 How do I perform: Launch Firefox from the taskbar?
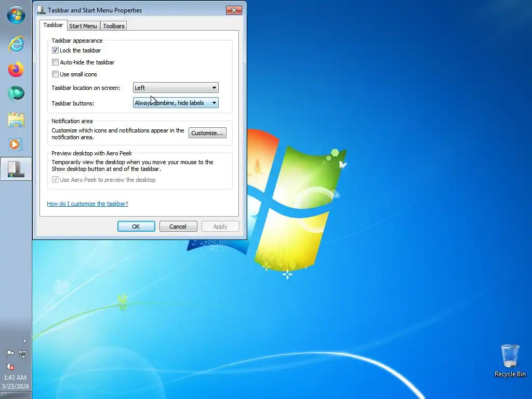point(16,69)
